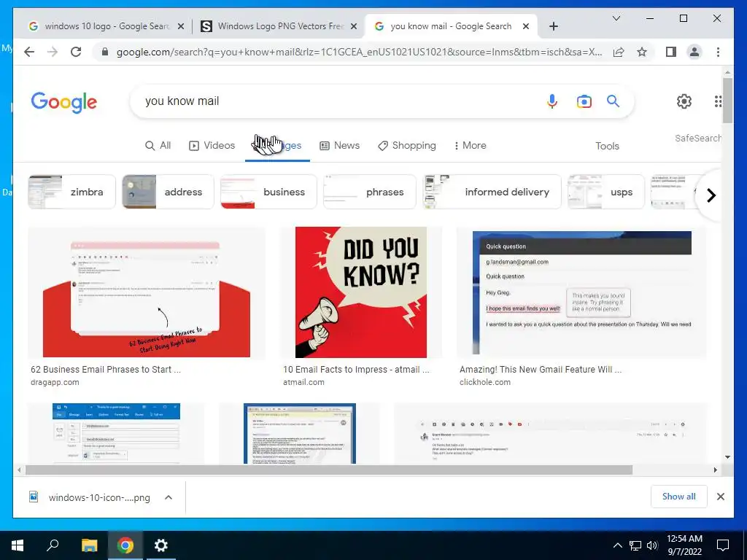Click the '10 Email Facts to Impress' title

point(356,370)
